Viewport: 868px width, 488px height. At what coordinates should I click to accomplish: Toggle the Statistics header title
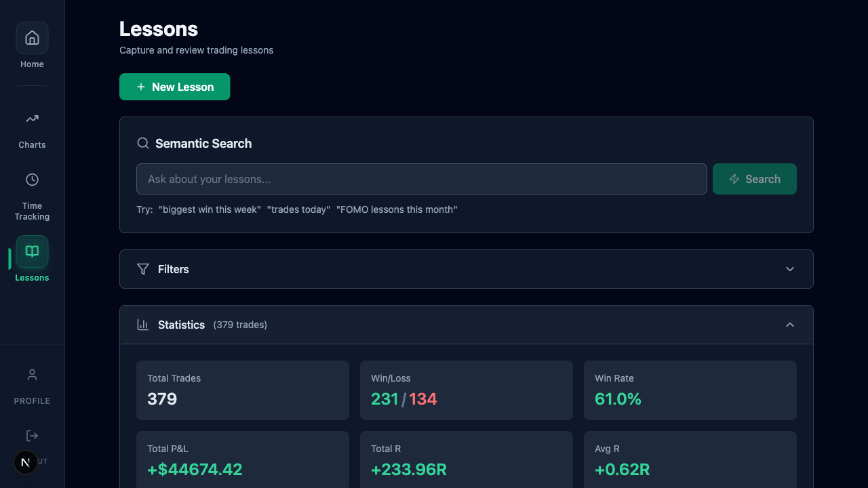click(181, 325)
